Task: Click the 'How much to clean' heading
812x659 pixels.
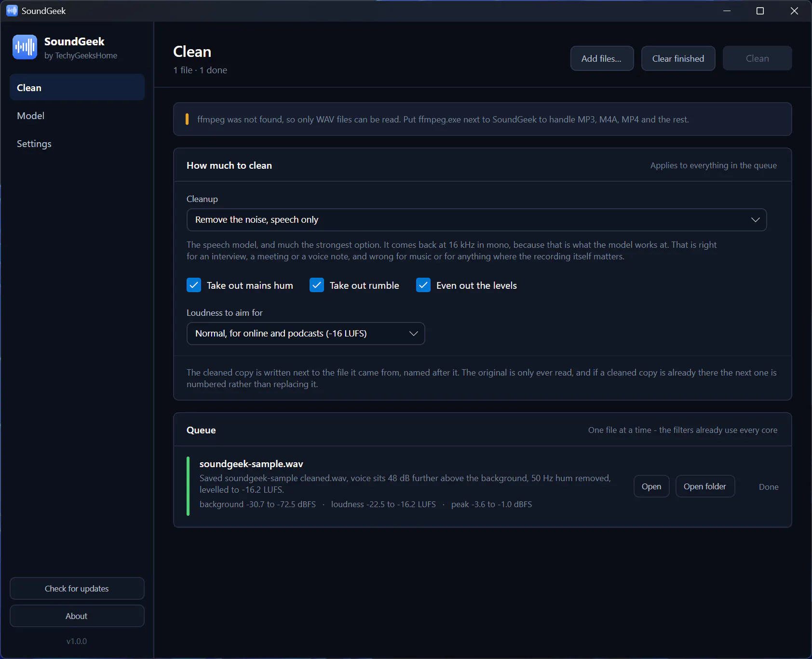Action: [x=229, y=165]
